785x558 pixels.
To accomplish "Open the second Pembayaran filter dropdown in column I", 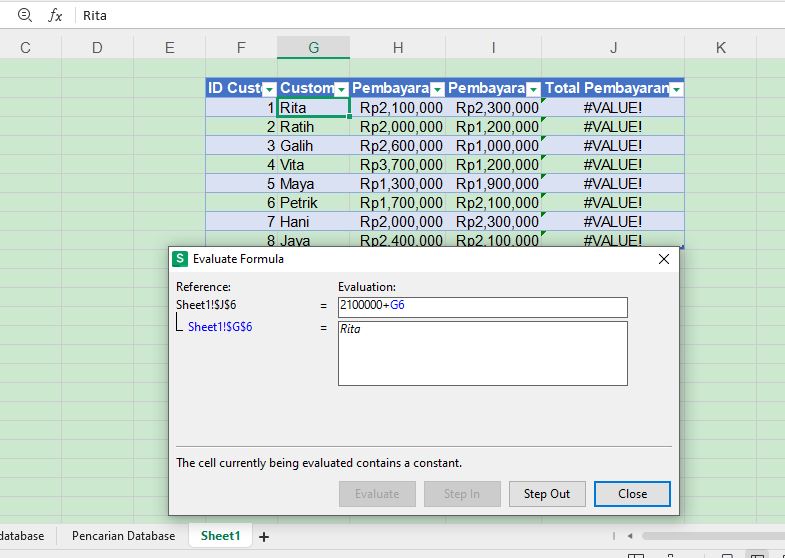I will 533,90.
